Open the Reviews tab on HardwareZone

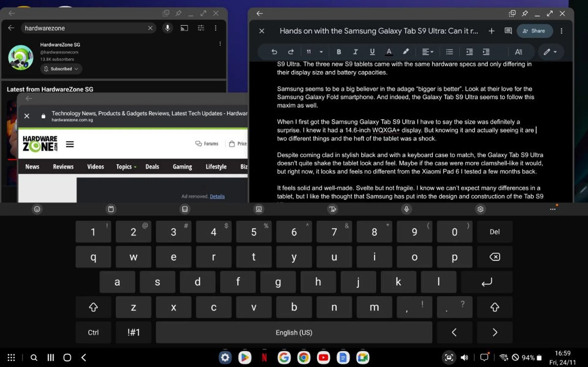tap(63, 167)
